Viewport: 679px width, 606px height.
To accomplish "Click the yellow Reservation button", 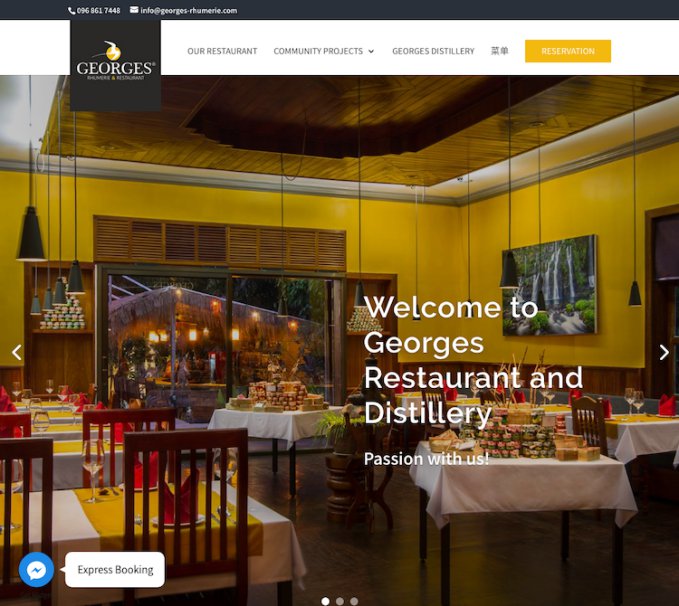I will (568, 51).
